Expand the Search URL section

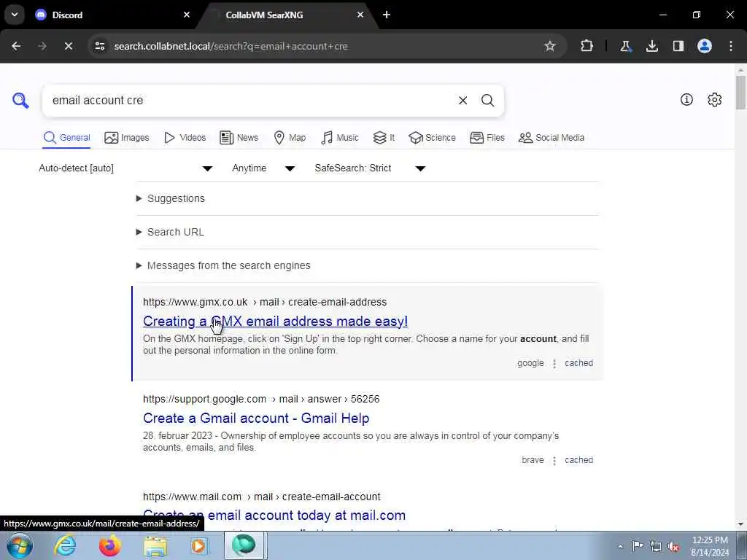coord(170,232)
